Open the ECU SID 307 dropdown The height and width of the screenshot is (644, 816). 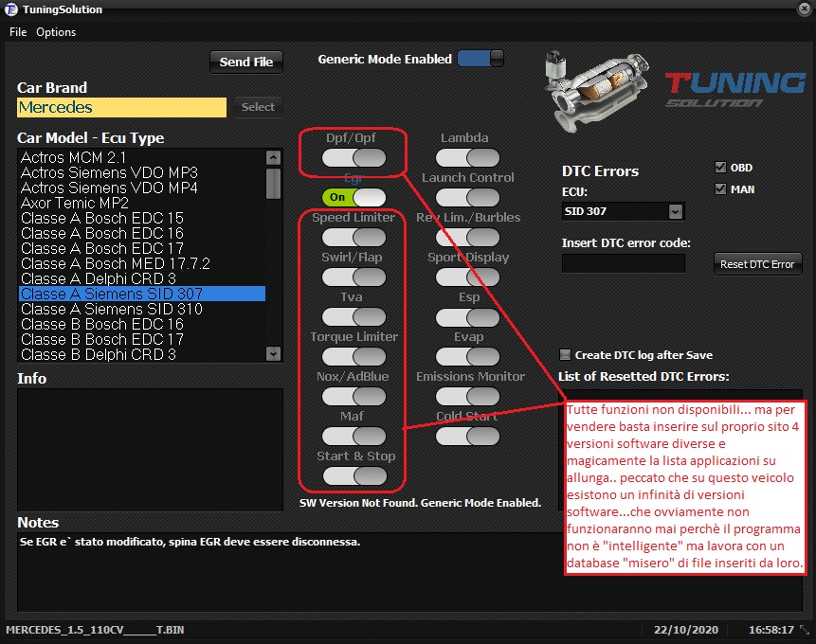[676, 211]
